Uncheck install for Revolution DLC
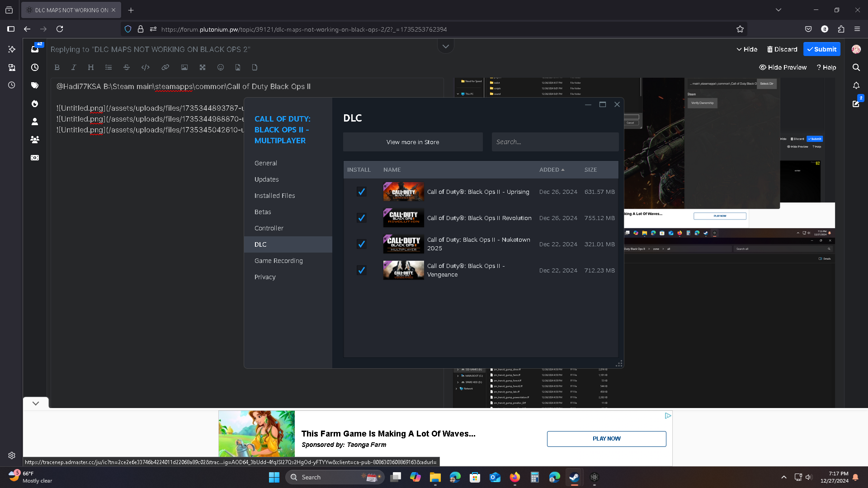Screen dimensions: 868x488 tap(361, 218)
